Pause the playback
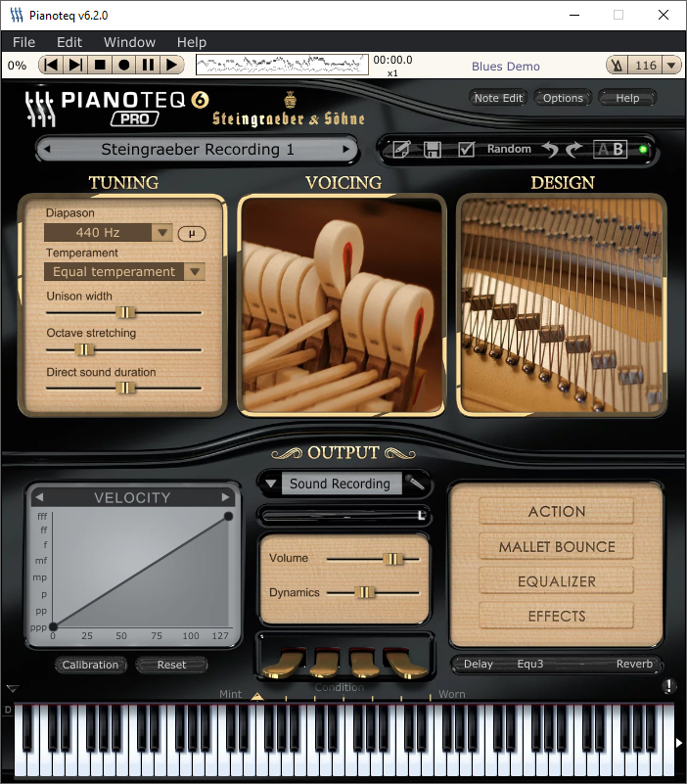The width and height of the screenshot is (687, 784). coord(148,65)
